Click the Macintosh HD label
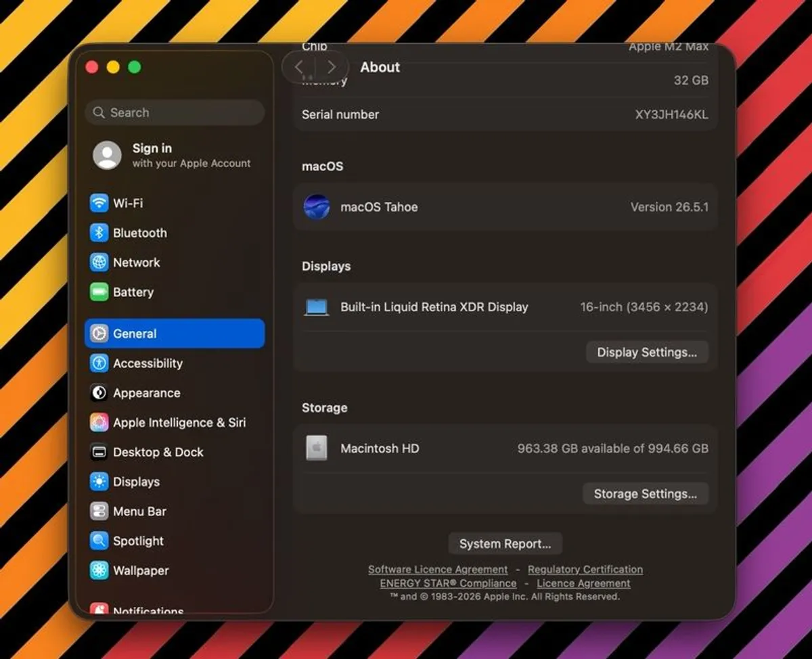Screen dimensions: 812x659 (380, 448)
